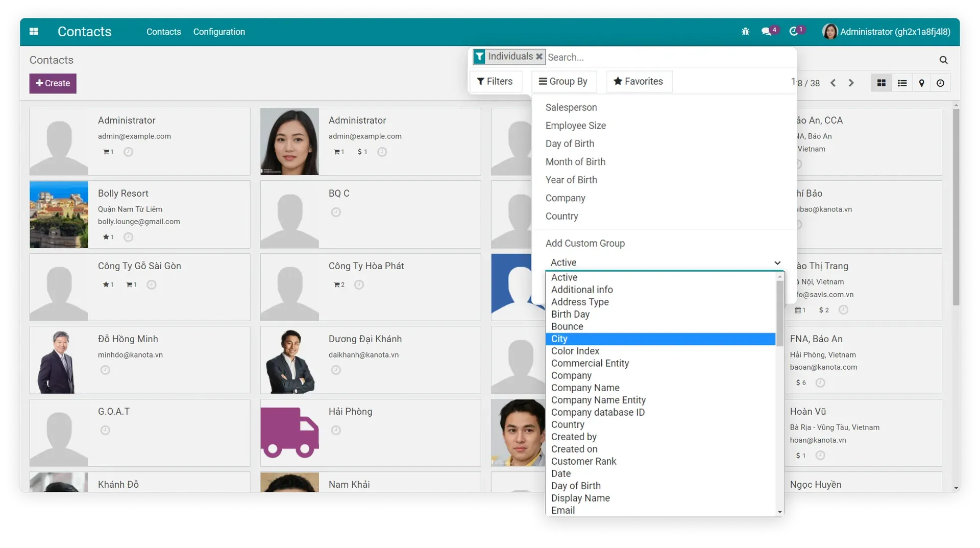The image size is (980, 548).
Task: Select Bounce in custom group list
Action: click(x=660, y=326)
